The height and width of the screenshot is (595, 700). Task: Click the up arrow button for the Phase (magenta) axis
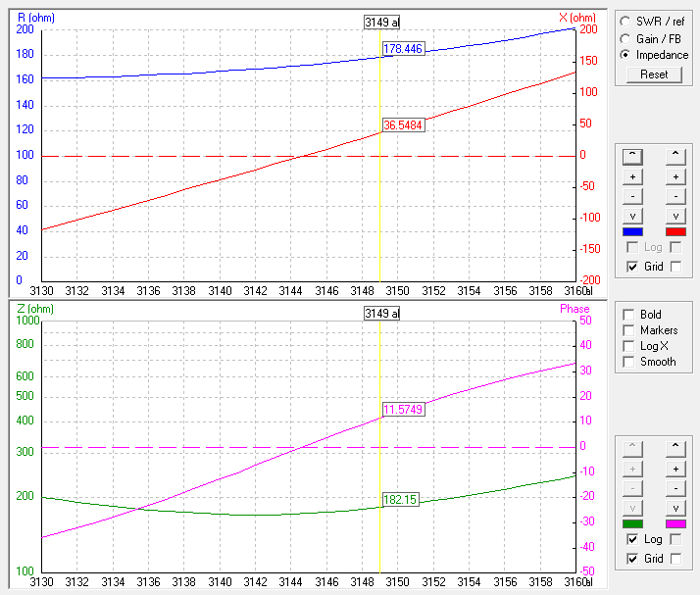675,448
